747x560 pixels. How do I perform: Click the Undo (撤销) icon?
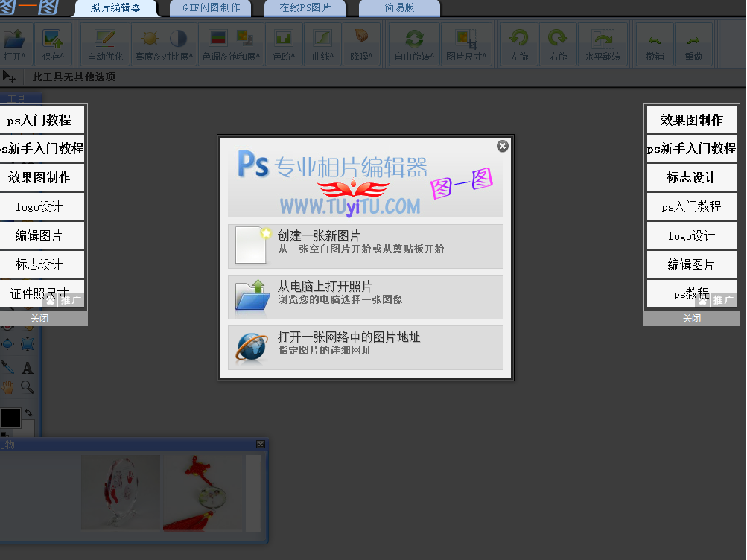tap(655, 44)
